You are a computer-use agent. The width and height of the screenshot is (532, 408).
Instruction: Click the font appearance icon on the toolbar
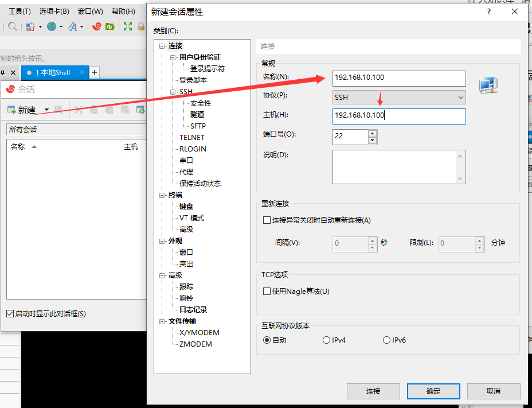[x=73, y=26]
